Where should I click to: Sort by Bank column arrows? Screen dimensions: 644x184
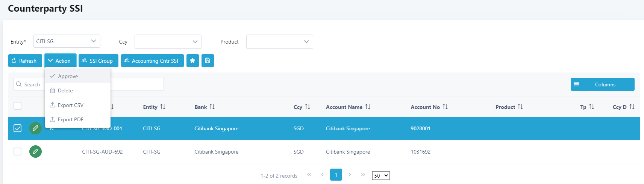212,107
